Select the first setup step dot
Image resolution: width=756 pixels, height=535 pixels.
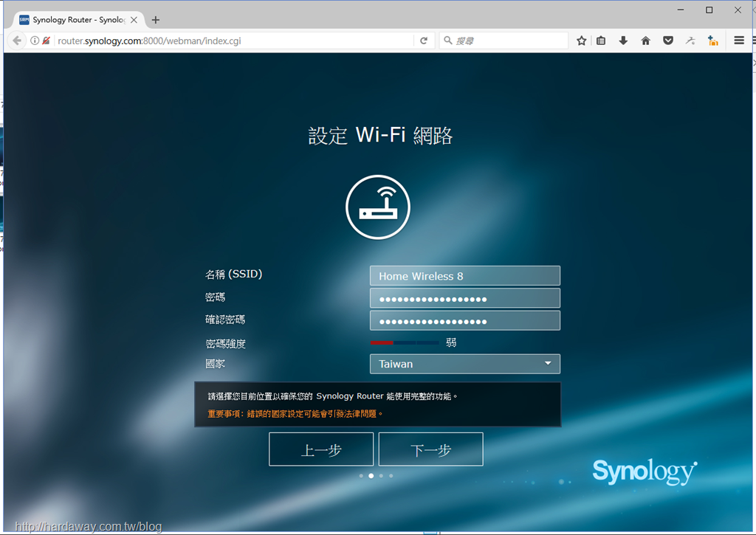click(x=361, y=476)
